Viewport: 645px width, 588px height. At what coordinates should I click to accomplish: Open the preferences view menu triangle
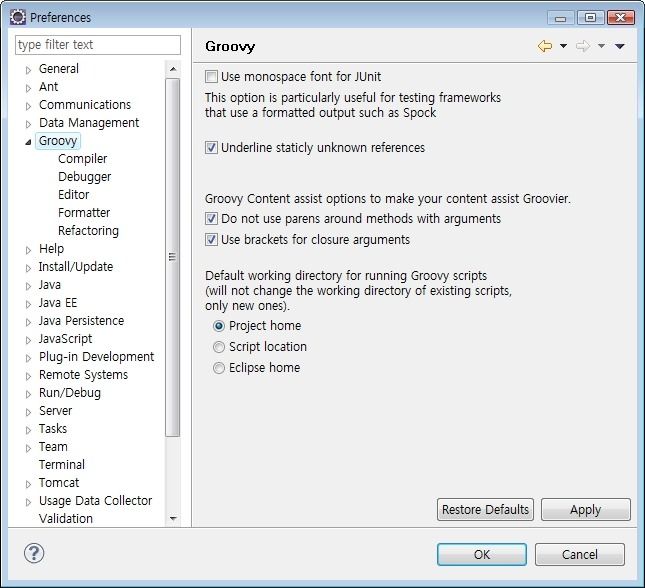click(620, 46)
